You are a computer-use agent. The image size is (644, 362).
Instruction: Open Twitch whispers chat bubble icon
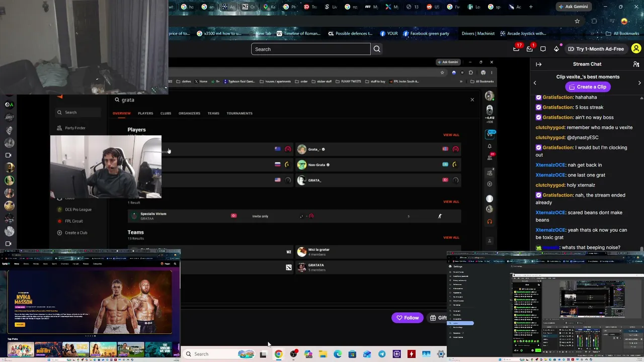[x=543, y=49]
